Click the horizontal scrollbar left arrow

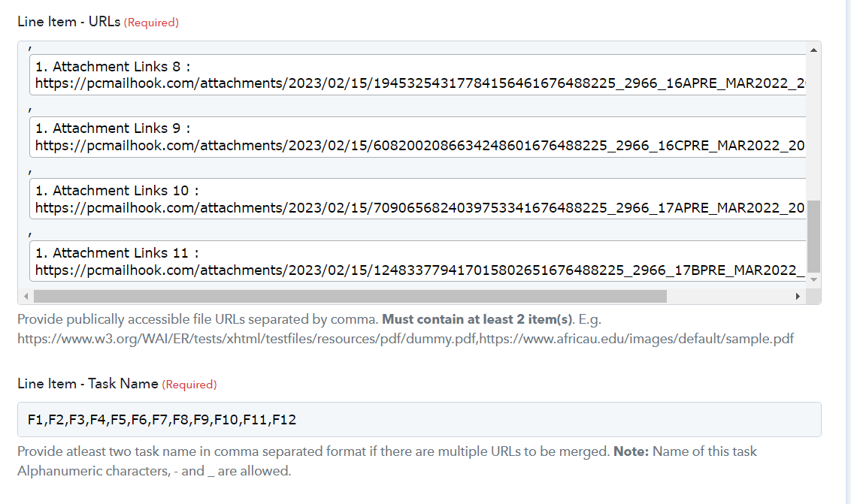coord(26,296)
